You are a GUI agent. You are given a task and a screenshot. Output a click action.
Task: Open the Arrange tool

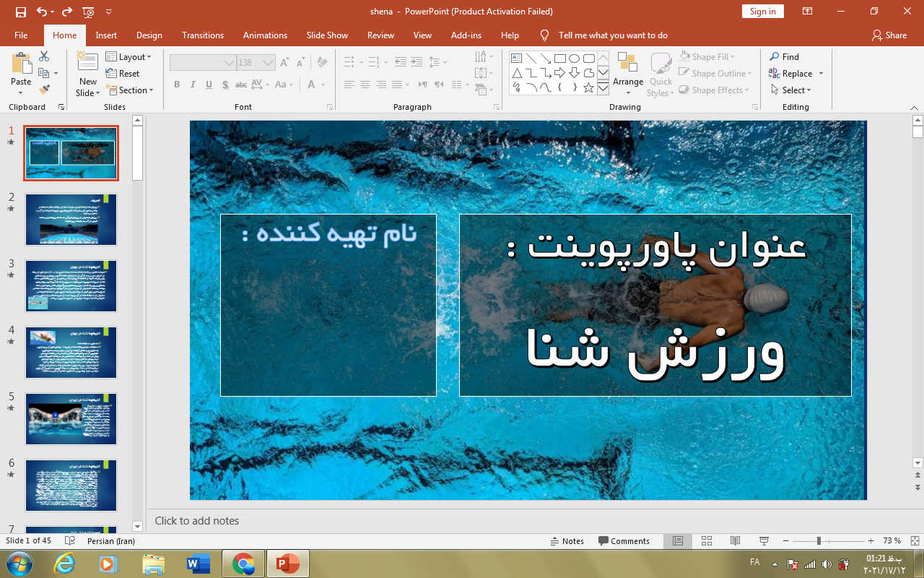[627, 73]
